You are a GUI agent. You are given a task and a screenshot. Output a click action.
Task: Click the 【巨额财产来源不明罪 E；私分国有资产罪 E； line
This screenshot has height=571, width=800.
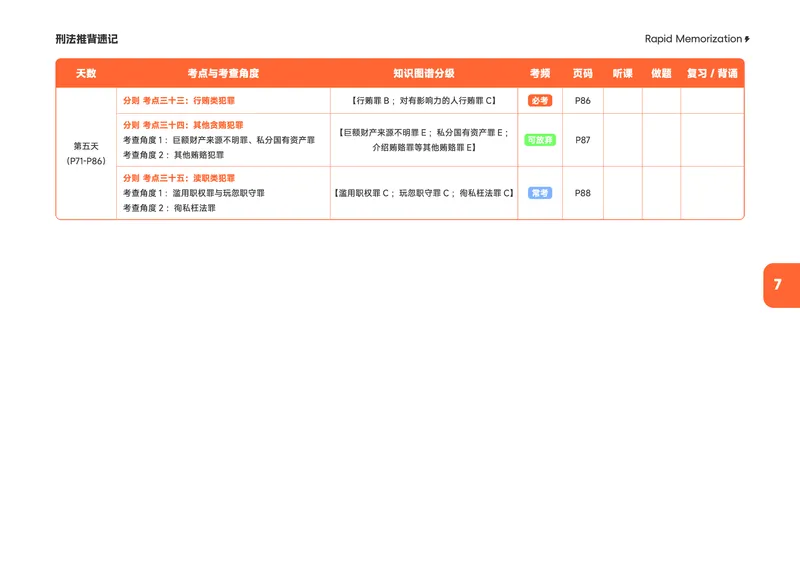click(x=424, y=133)
